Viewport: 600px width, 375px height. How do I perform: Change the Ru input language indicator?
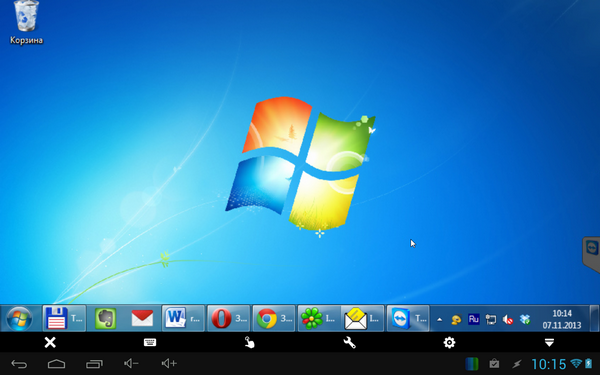click(x=473, y=319)
